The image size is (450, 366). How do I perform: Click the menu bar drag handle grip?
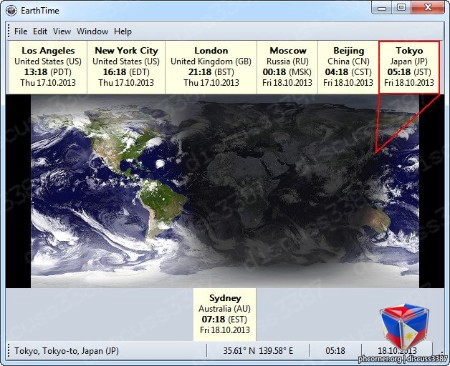(9, 31)
